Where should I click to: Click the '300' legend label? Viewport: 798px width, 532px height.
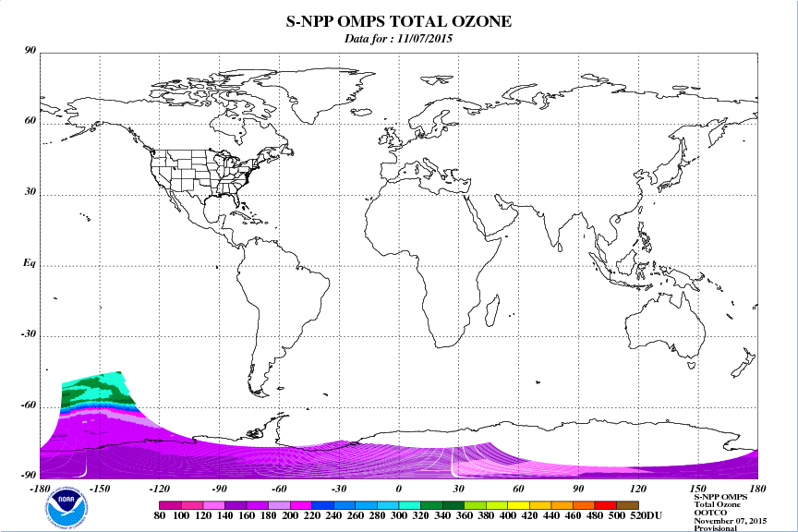399,515
